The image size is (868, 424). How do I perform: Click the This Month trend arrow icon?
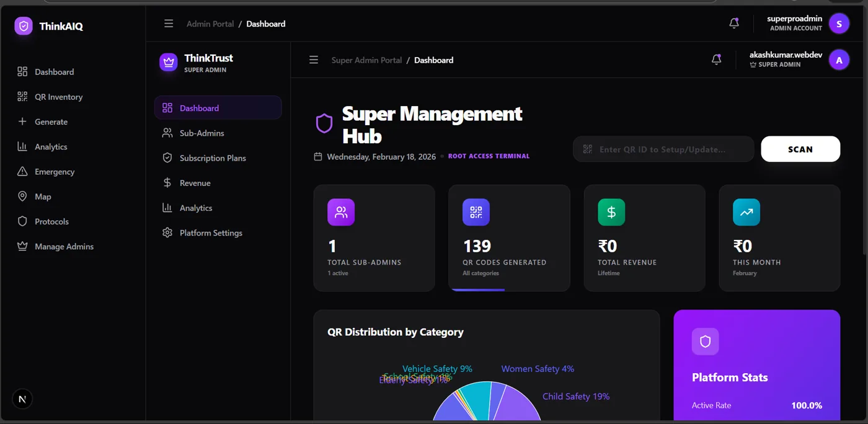pos(746,212)
